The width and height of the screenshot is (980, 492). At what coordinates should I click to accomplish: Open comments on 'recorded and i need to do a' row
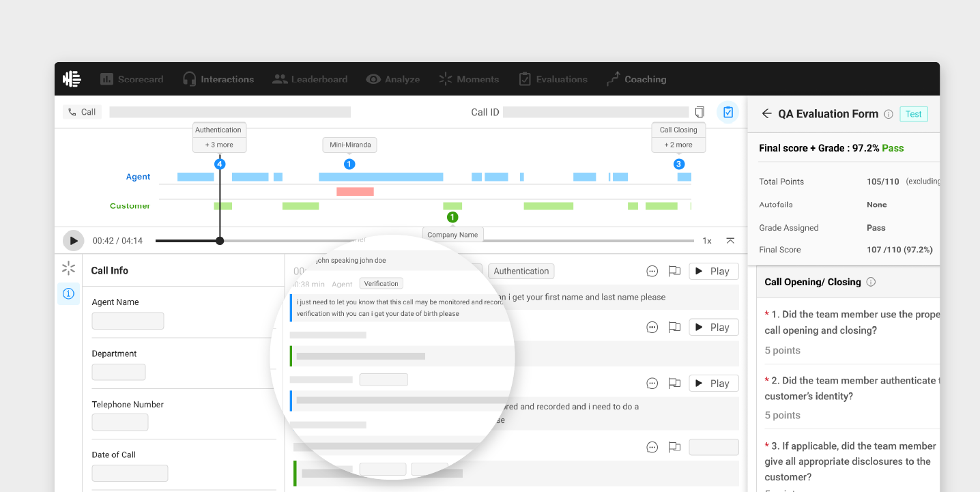click(652, 384)
